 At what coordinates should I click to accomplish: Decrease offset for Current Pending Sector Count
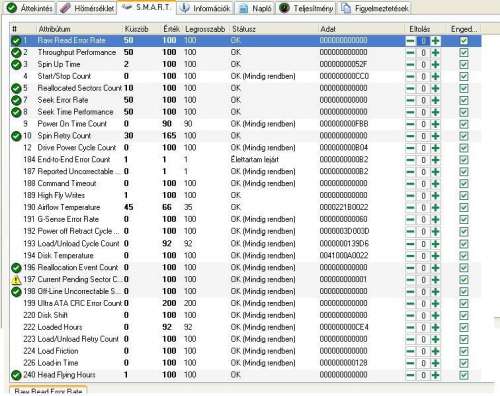pos(411,280)
